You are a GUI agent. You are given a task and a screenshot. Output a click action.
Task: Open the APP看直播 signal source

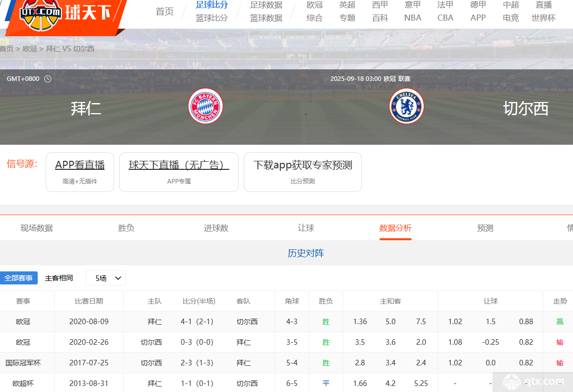tap(80, 172)
